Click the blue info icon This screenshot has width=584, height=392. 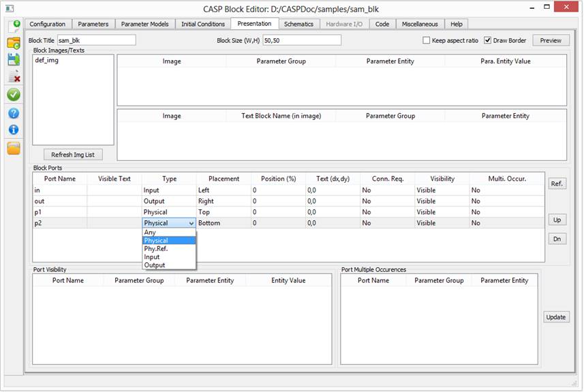pyautogui.click(x=14, y=130)
